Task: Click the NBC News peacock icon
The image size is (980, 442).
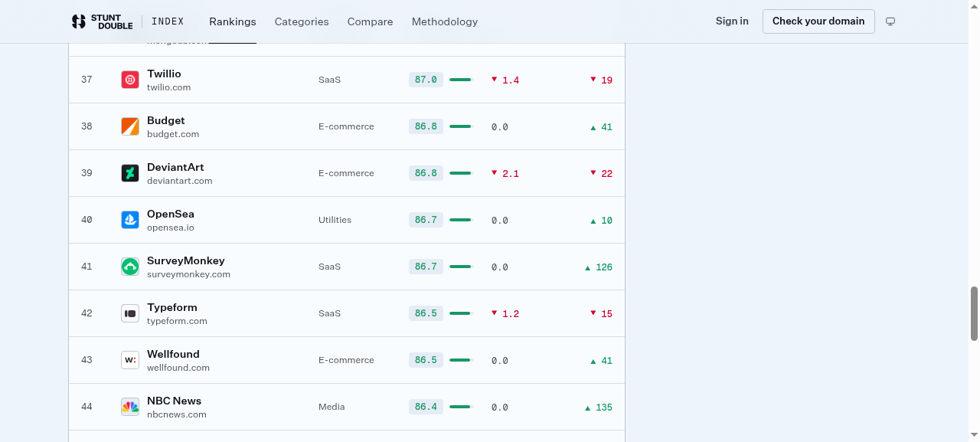Action: (130, 407)
